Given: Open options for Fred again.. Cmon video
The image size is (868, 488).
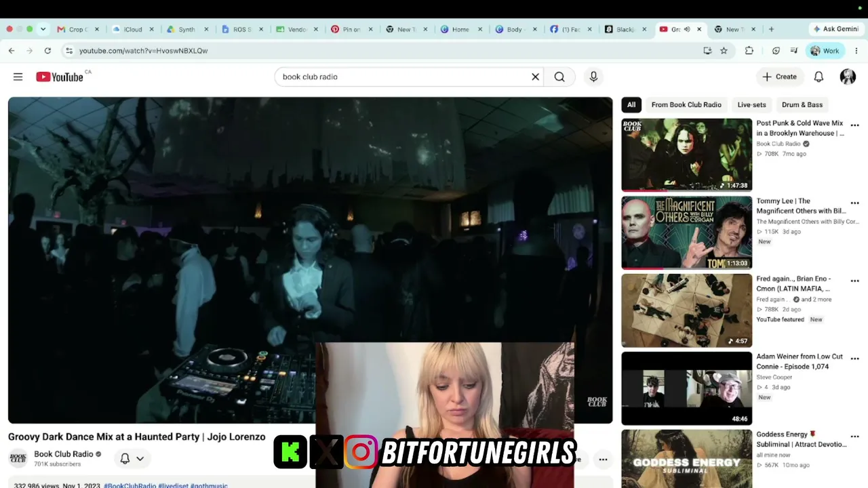Looking at the screenshot, I should [854, 281].
